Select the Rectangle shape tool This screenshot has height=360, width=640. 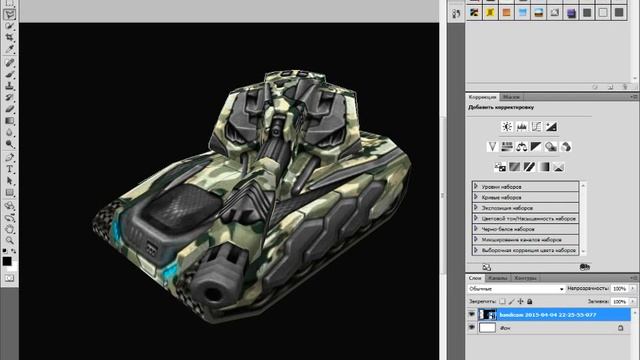pos(9,192)
